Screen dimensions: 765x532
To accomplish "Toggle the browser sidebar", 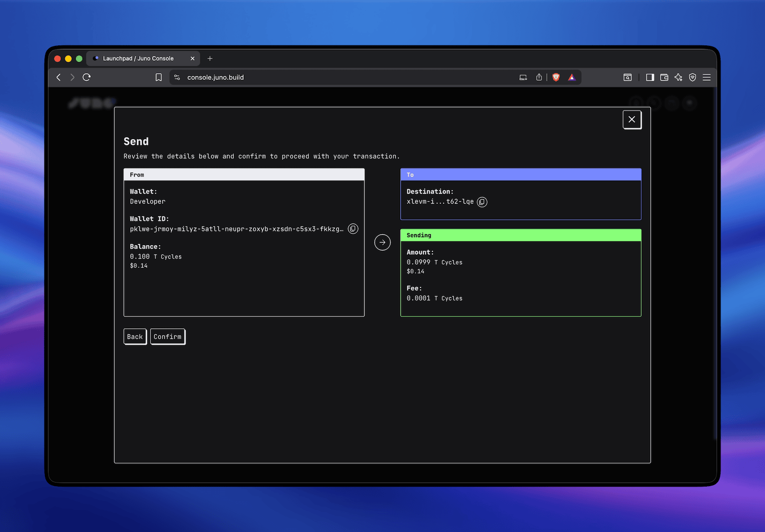I will click(650, 77).
